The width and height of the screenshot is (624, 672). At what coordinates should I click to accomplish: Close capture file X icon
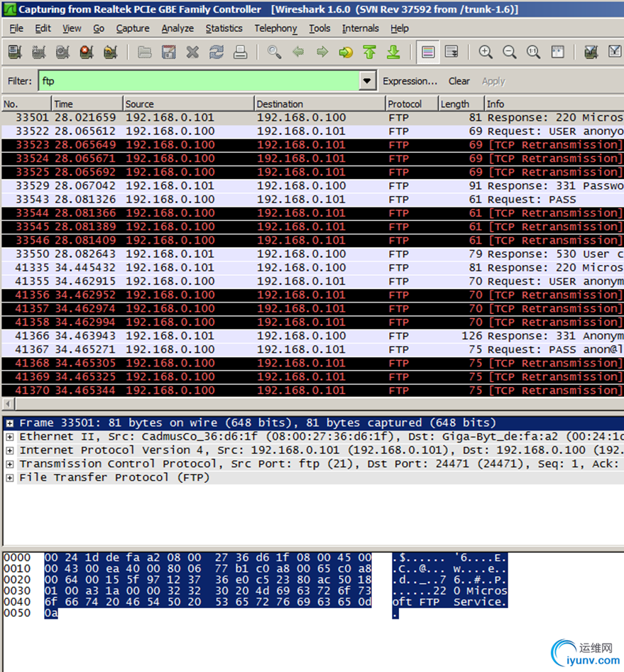tap(192, 52)
